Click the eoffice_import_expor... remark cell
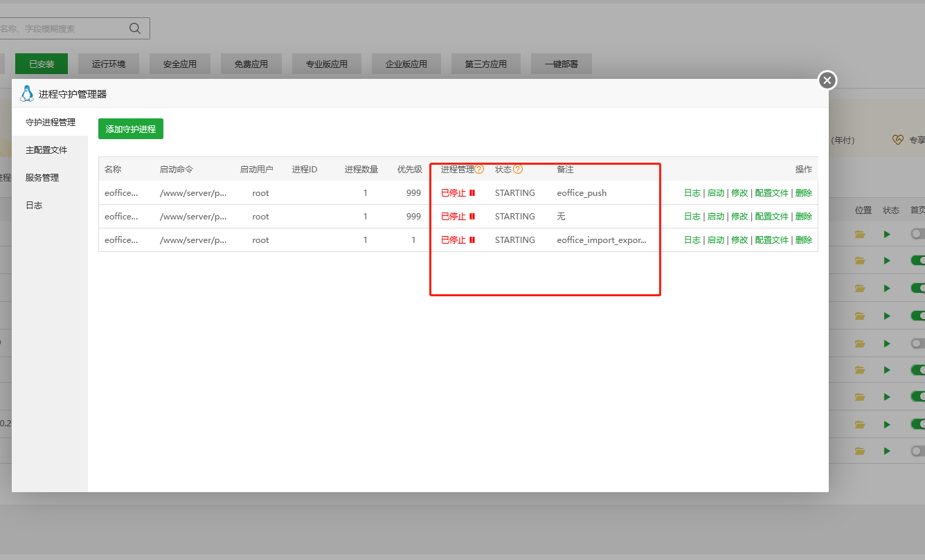925x560 pixels. 602,240
